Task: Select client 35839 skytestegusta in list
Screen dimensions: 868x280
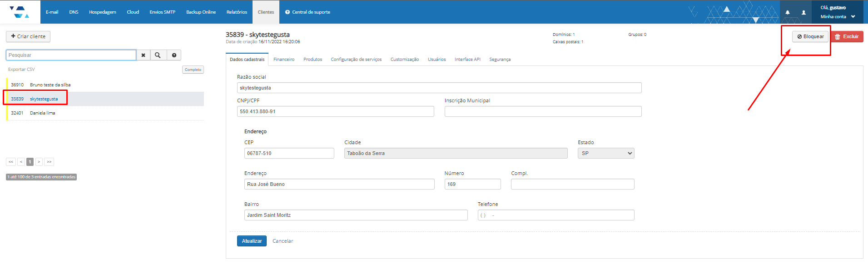Action: point(105,99)
